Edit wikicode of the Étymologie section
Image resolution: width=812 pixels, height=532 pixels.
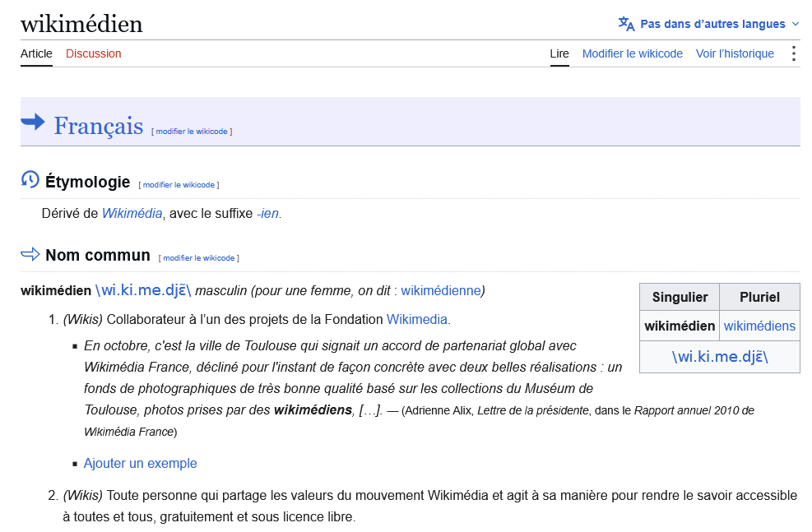tap(179, 185)
